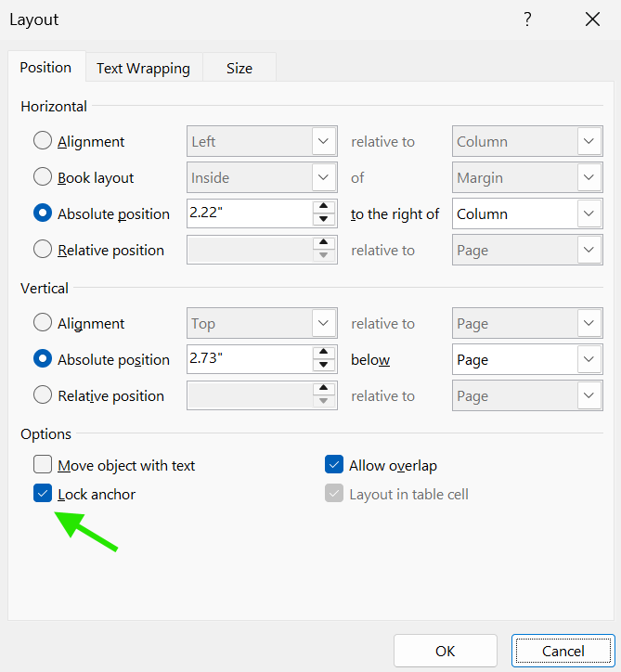Increase horizontal absolute position with up arrow
This screenshot has width=621, height=672.
pos(324,206)
